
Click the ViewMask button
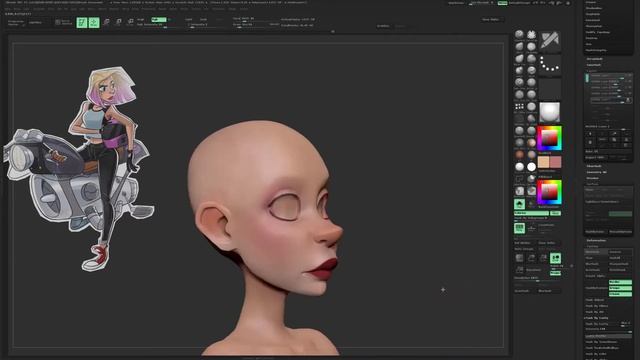tap(597, 252)
